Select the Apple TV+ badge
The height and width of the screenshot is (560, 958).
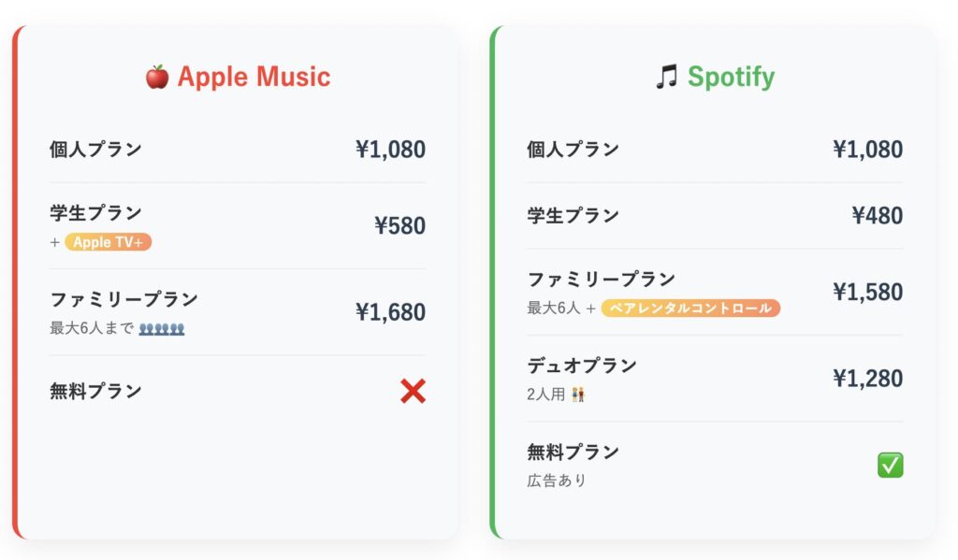[109, 242]
